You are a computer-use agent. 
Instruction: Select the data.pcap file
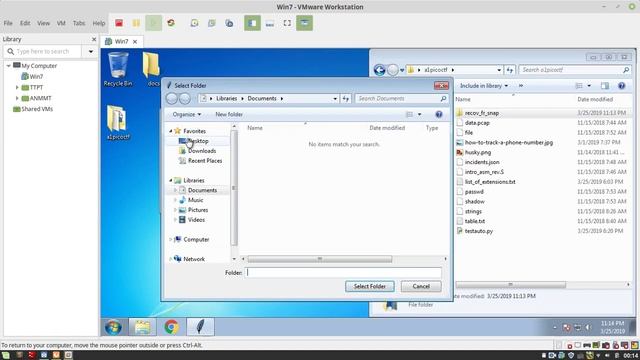click(477, 122)
